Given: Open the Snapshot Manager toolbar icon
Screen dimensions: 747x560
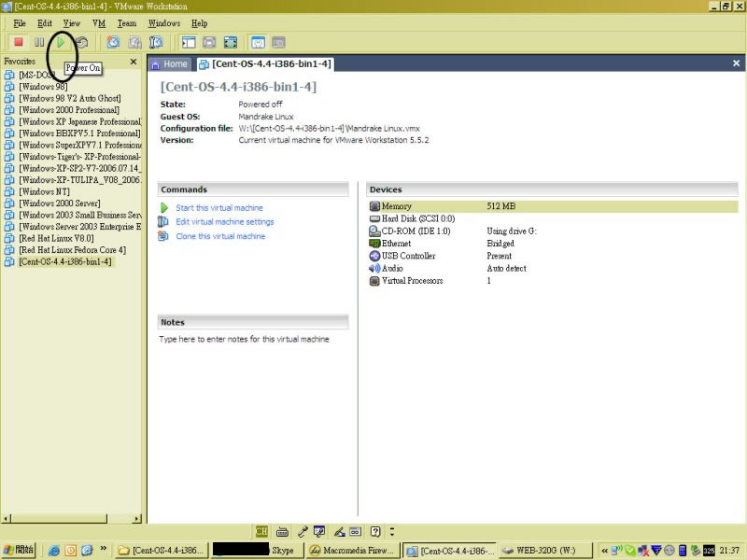Looking at the screenshot, I should [156, 42].
